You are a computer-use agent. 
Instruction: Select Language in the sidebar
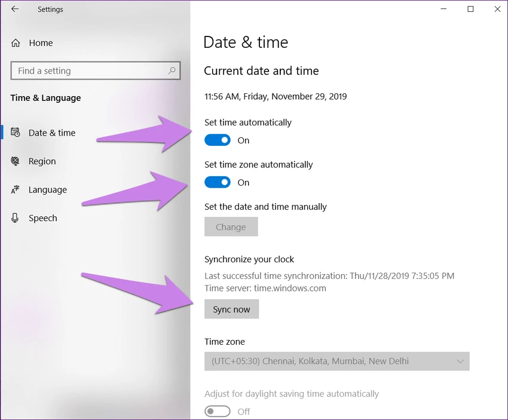[48, 190]
